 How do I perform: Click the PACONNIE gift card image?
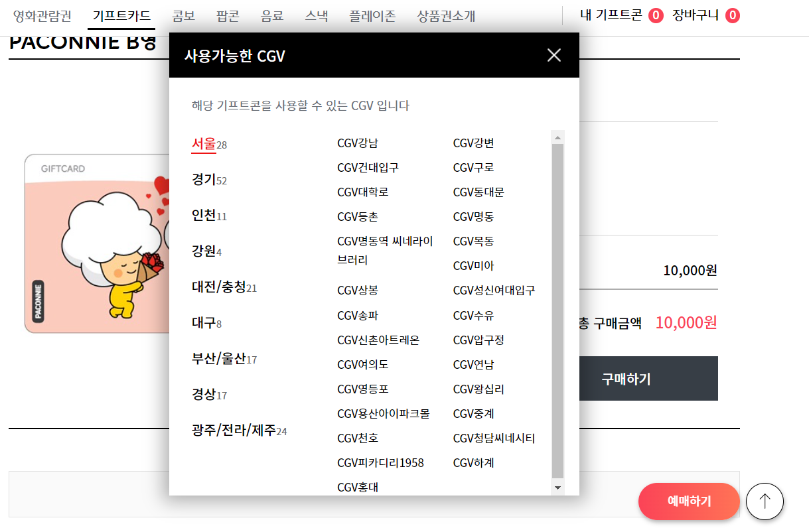pyautogui.click(x=96, y=243)
